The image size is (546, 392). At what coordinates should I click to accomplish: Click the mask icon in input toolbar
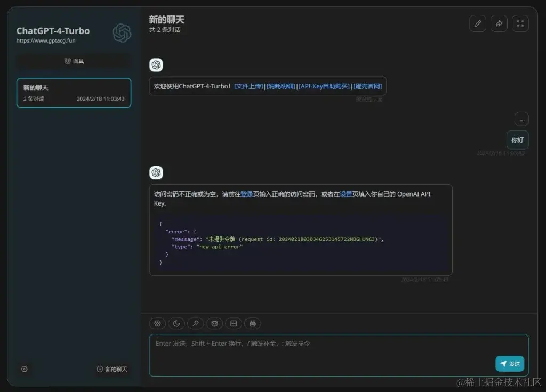214,323
